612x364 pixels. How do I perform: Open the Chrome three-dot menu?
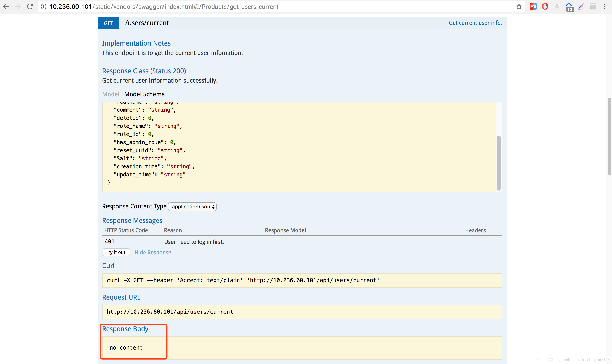tap(605, 7)
